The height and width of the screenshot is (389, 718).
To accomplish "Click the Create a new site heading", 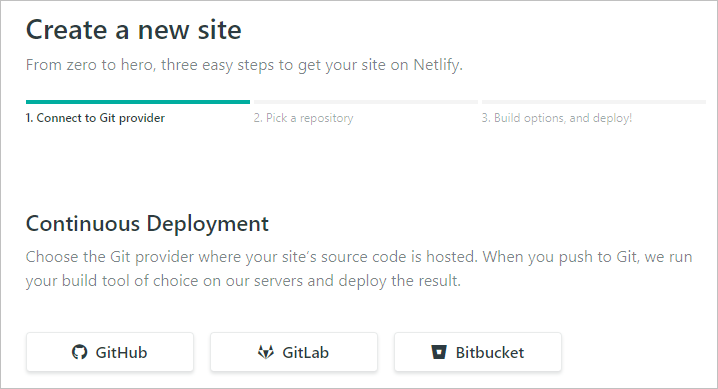I will click(134, 30).
